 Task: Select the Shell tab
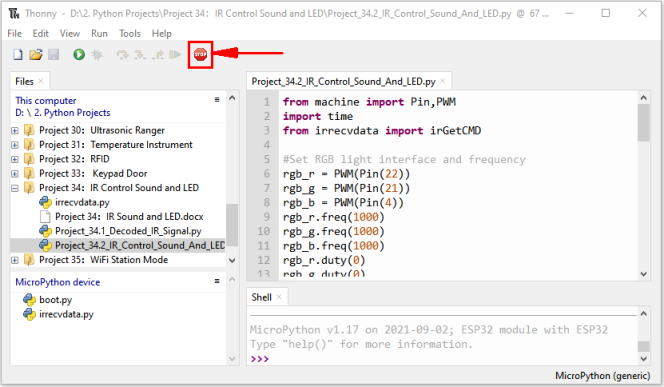(x=261, y=297)
